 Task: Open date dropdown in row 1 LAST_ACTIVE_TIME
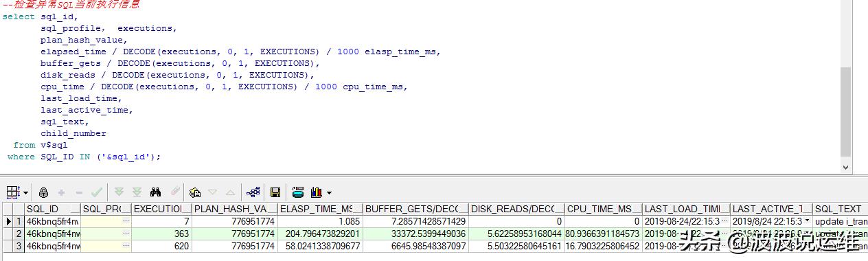click(807, 221)
